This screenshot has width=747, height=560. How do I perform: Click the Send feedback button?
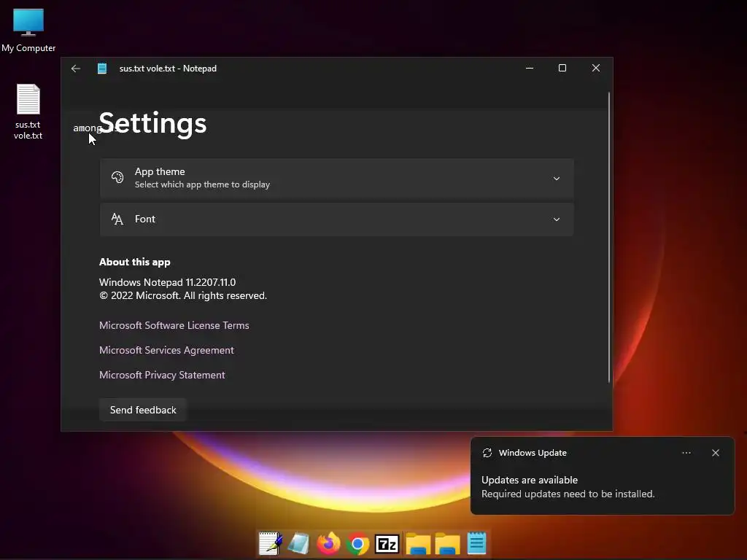(x=143, y=410)
